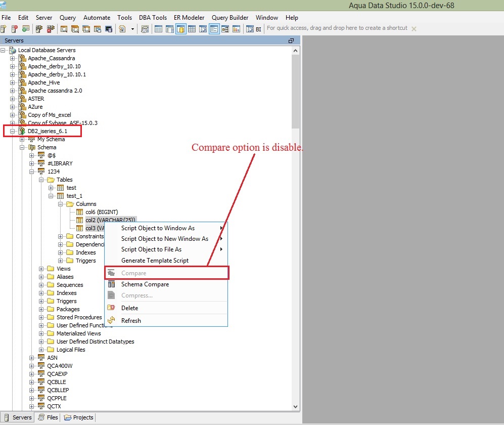504x425 pixels.
Task: Select the My Schema tree row
Action: [x=51, y=139]
